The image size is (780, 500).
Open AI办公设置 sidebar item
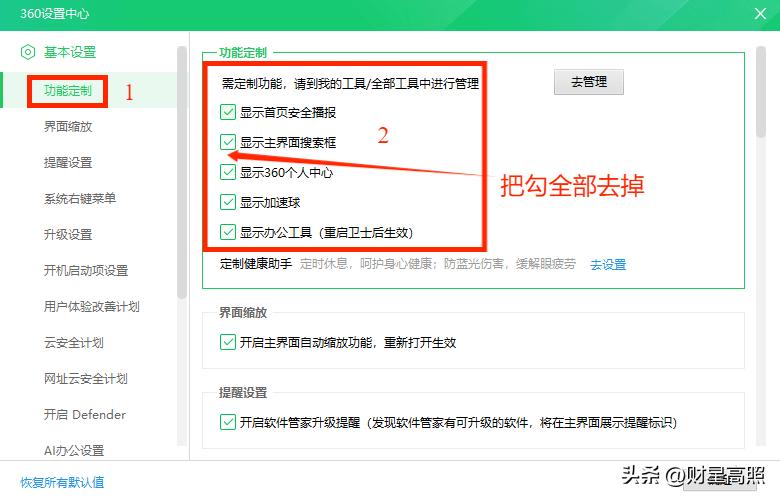[x=74, y=450]
